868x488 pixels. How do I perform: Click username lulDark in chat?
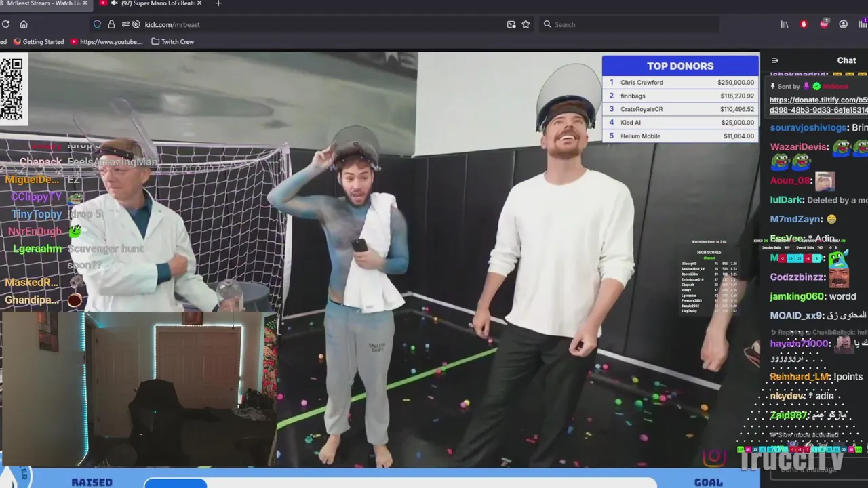787,200
